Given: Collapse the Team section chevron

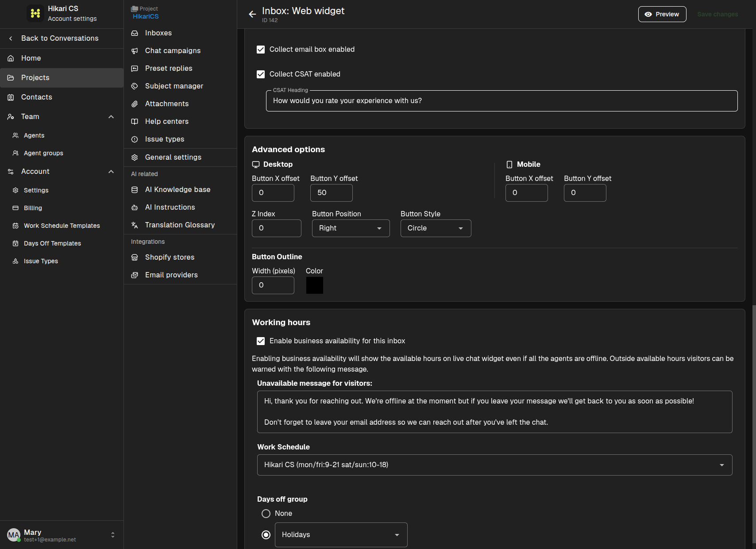Looking at the screenshot, I should pos(111,117).
